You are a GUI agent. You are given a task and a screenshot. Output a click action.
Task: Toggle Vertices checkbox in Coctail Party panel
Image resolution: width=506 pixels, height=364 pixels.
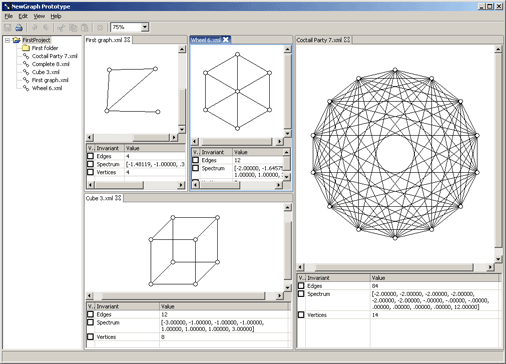[301, 315]
